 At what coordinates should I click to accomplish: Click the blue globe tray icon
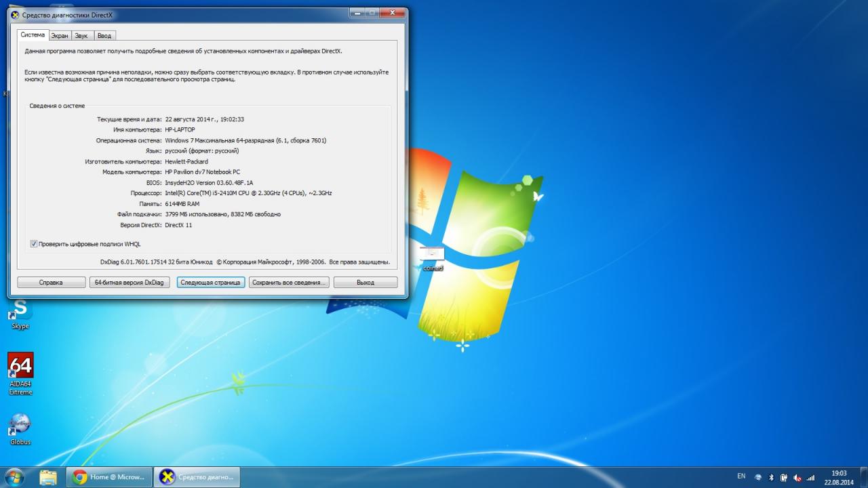pyautogui.click(x=758, y=477)
